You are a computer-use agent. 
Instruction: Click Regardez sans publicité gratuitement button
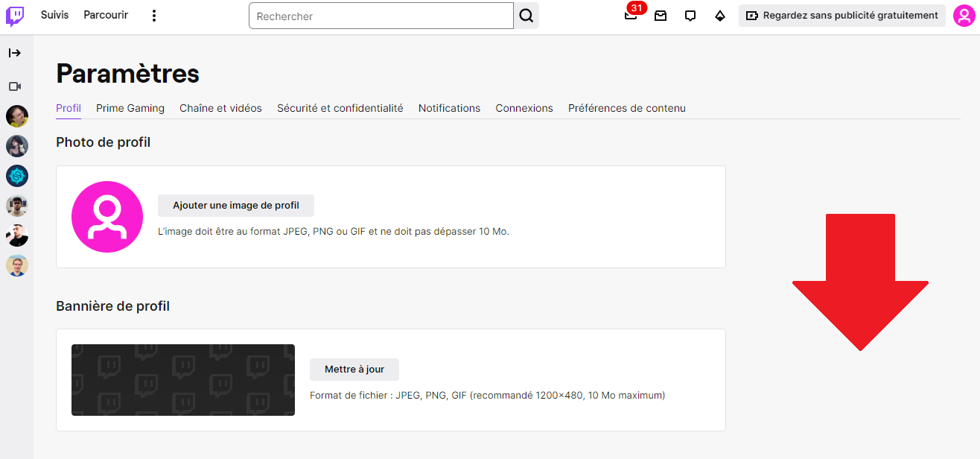coord(842,16)
